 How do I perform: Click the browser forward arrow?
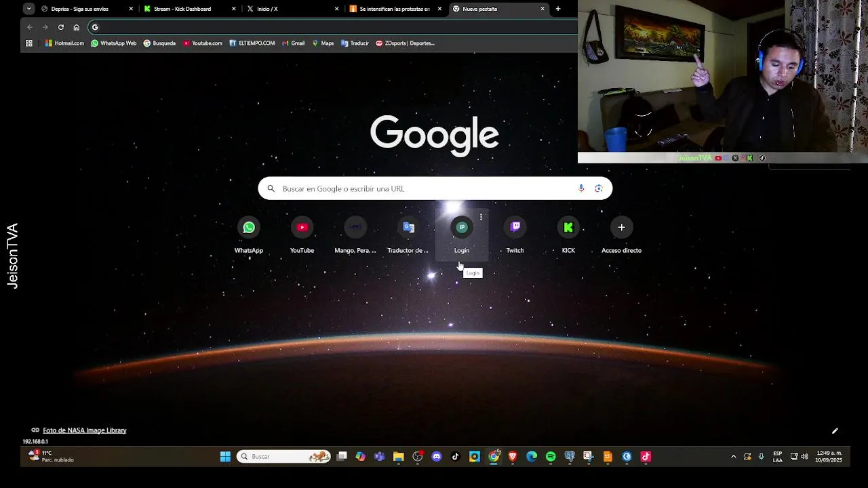45,27
